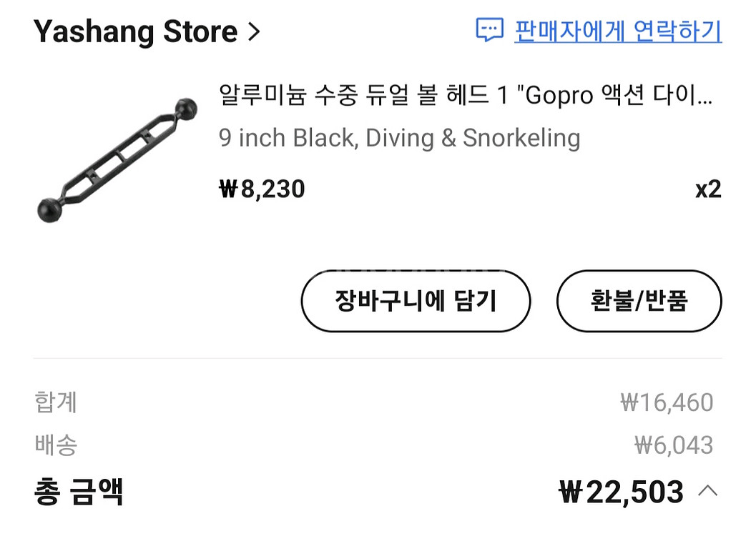Open the ball head arm product thumbnail
Screen dimensions: 756x536
116,159
